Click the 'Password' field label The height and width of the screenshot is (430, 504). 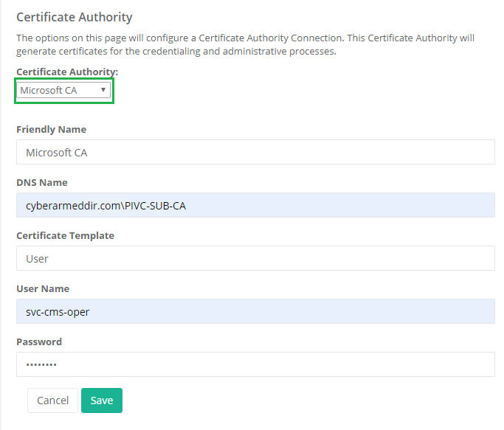click(39, 341)
